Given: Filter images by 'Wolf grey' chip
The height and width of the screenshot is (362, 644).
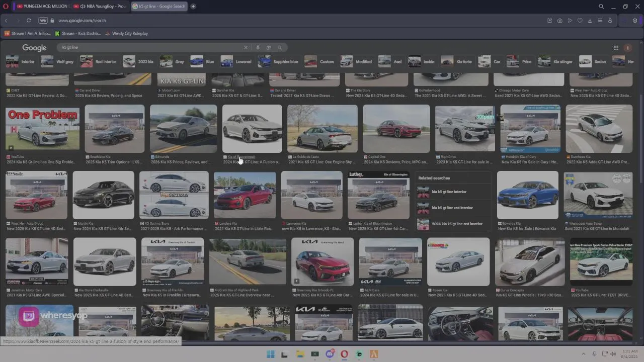Looking at the screenshot, I should pyautogui.click(x=57, y=61).
